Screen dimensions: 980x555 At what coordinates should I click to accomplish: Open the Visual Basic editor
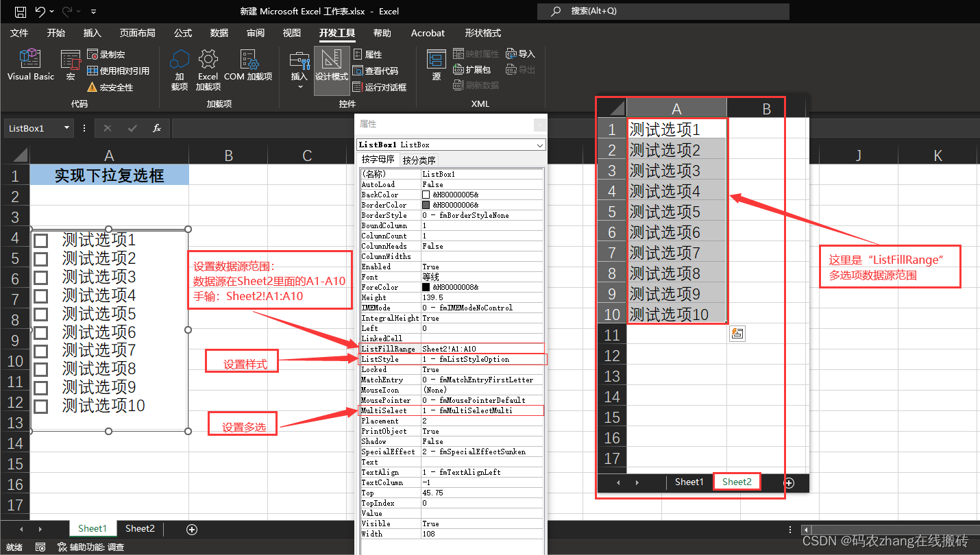(x=30, y=66)
